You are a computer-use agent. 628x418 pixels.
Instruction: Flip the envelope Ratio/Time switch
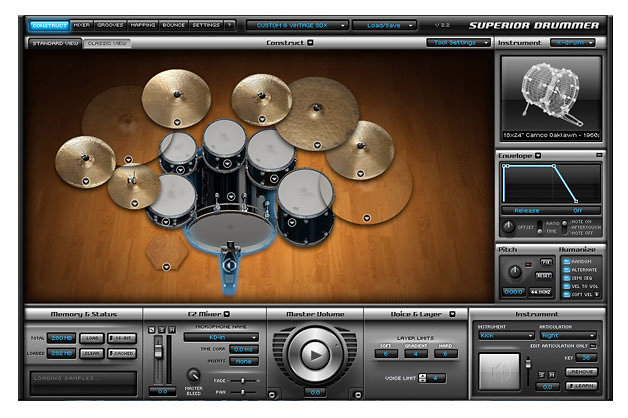coord(540,227)
